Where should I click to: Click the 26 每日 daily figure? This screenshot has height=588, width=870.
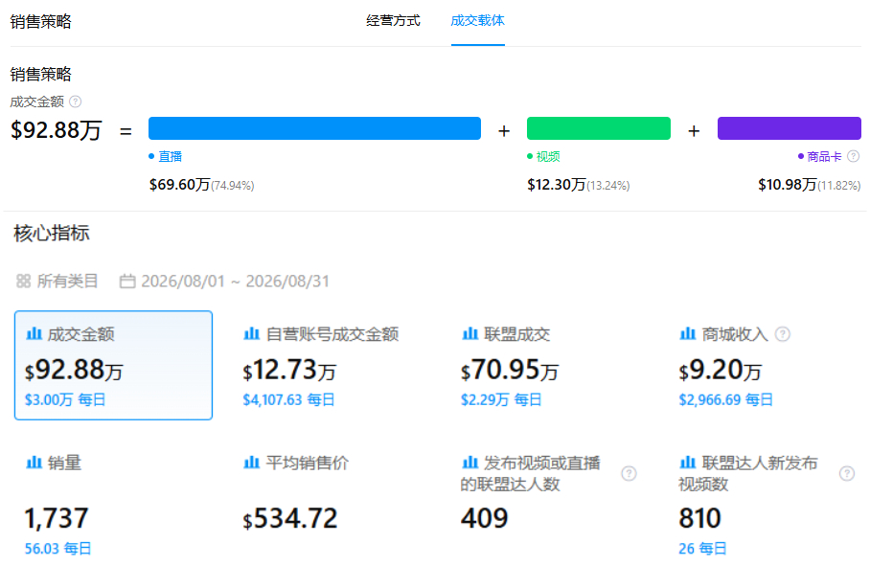(702, 549)
